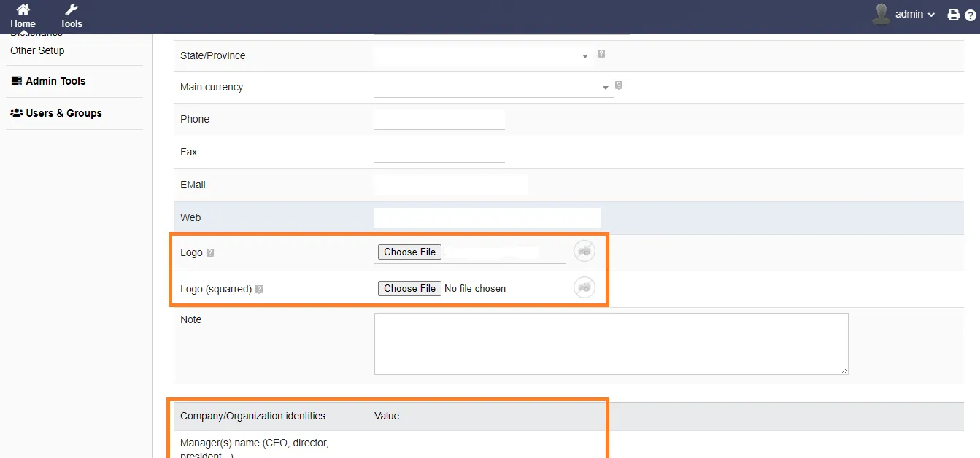Viewport: 980px width, 458px height.
Task: Expand the Main currency dropdown
Action: pos(493,87)
